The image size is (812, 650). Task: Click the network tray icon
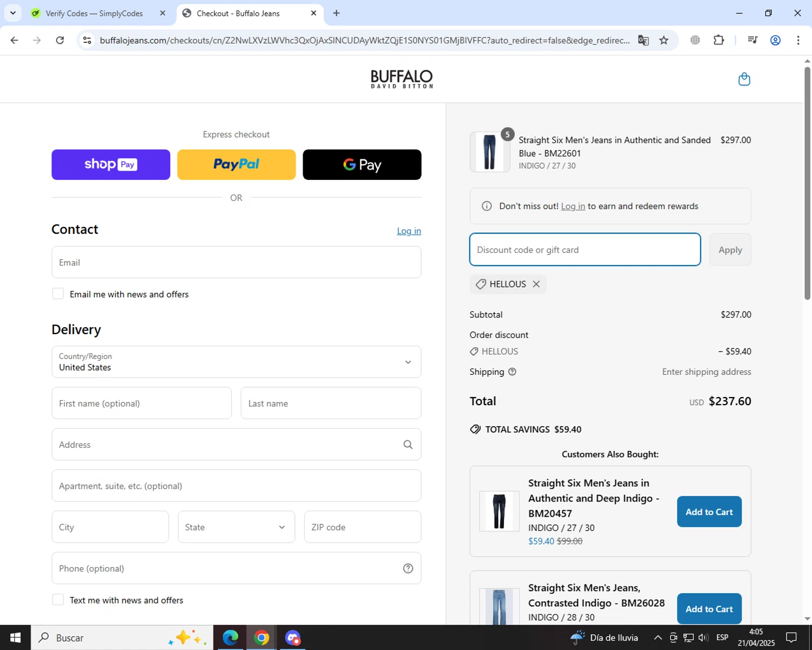coord(688,638)
